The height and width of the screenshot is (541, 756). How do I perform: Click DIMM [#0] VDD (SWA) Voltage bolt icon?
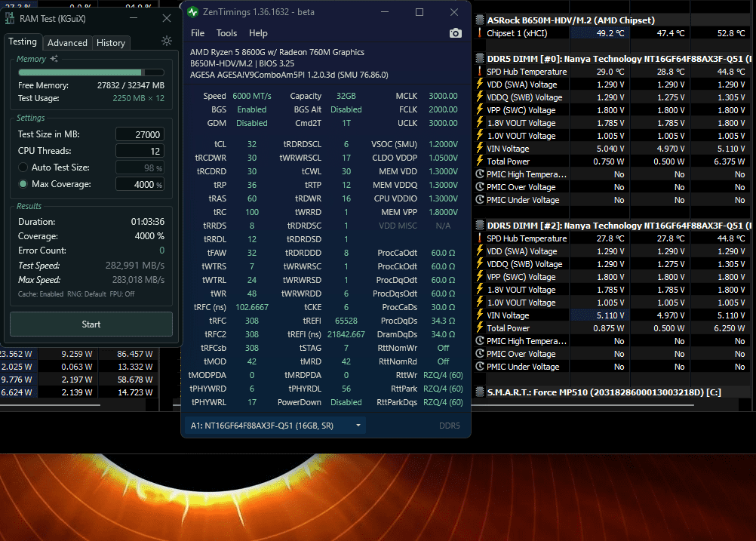[x=480, y=84]
